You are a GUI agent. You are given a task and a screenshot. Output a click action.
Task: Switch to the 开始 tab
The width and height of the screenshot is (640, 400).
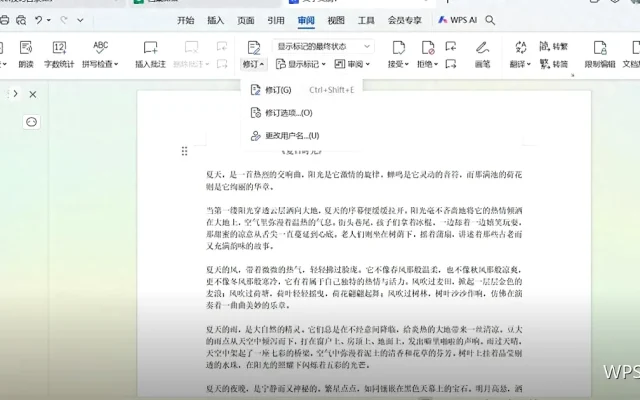point(185,20)
